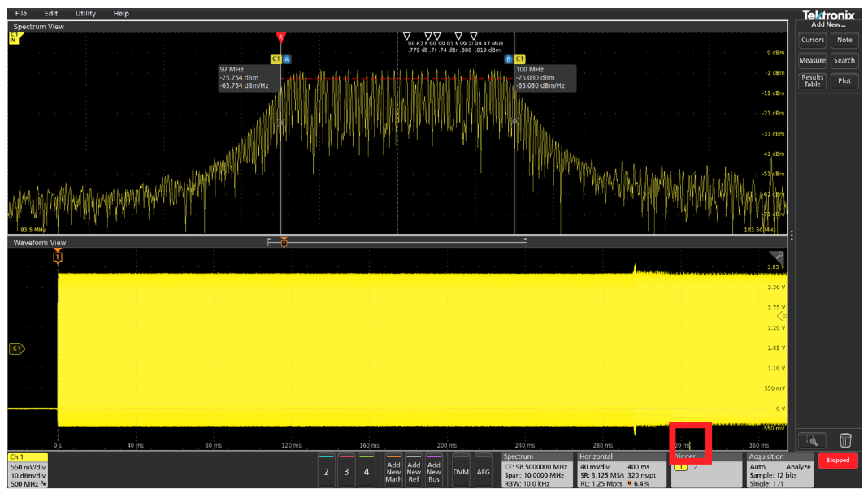Click the Cursors button

tap(812, 40)
